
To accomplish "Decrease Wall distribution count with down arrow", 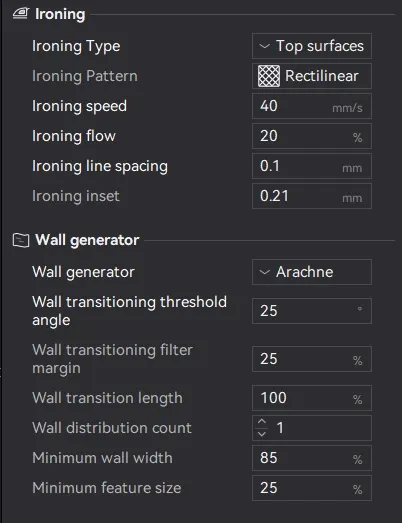I will [262, 434].
